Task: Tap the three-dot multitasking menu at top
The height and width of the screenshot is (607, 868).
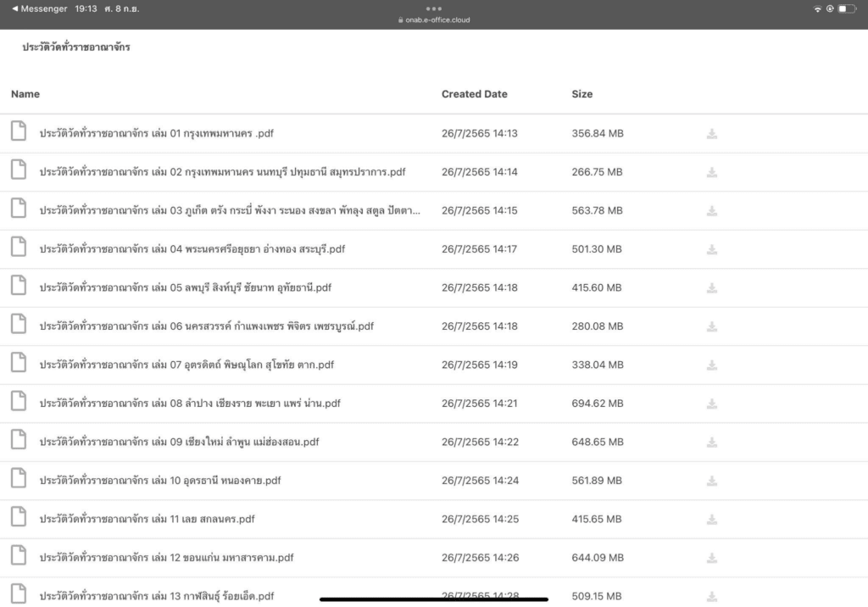Action: pyautogui.click(x=434, y=8)
